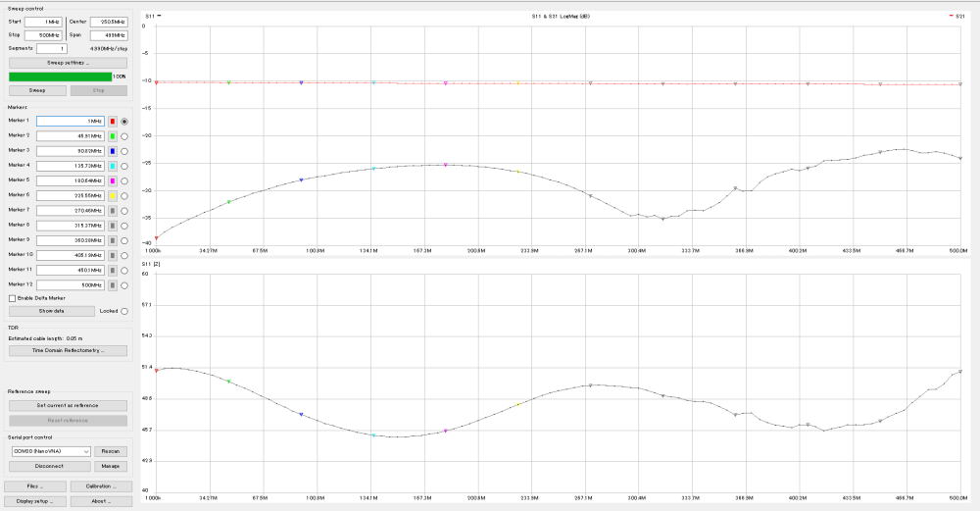The height and width of the screenshot is (511, 980).
Task: Click the Stop sweep button
Action: pos(99,90)
